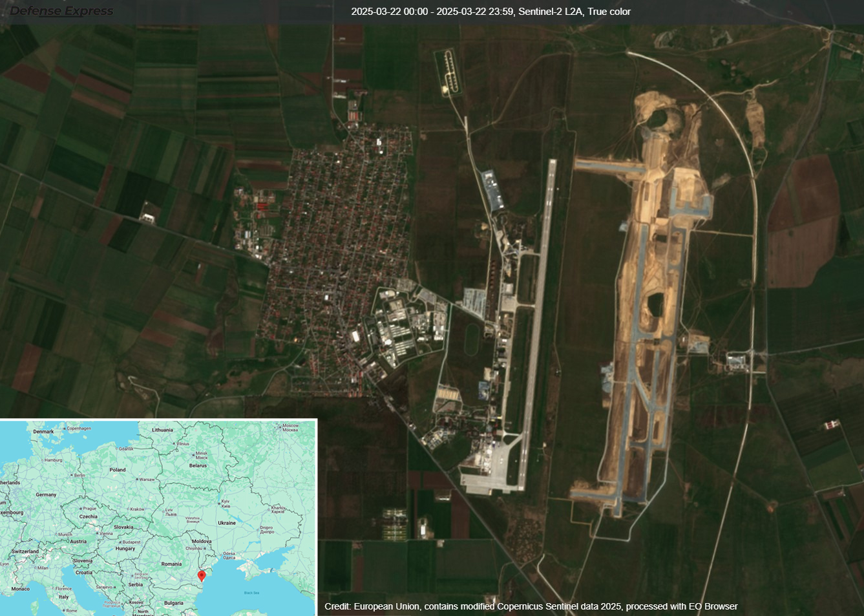864x616 pixels.
Task: Click the Lithuania label on inset map
Action: (162, 430)
